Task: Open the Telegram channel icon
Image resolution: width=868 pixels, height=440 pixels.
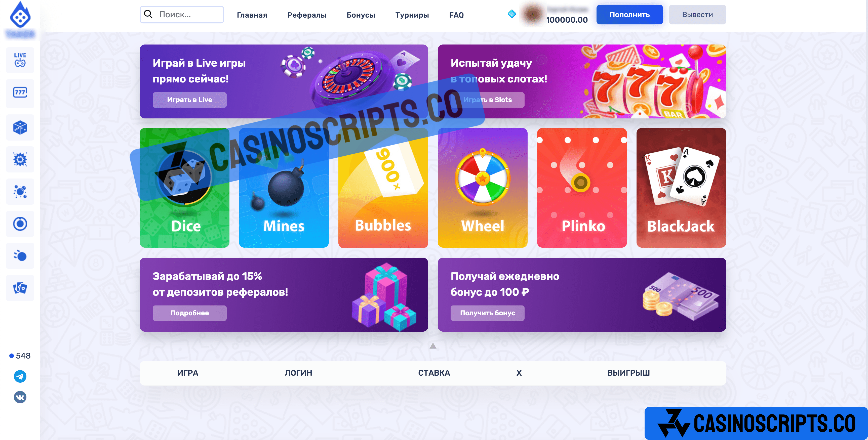Action: click(20, 376)
